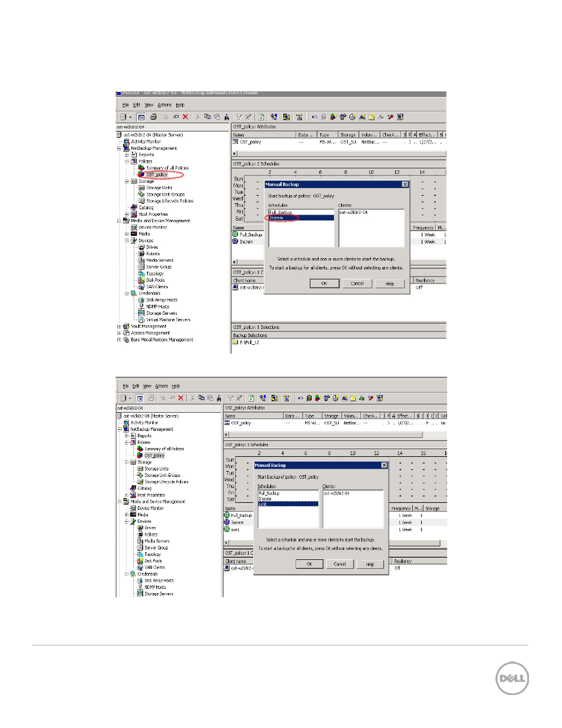Click Print icon in upper console toolbar
Screen dimensions: 562x728
pyautogui.click(x=154, y=117)
